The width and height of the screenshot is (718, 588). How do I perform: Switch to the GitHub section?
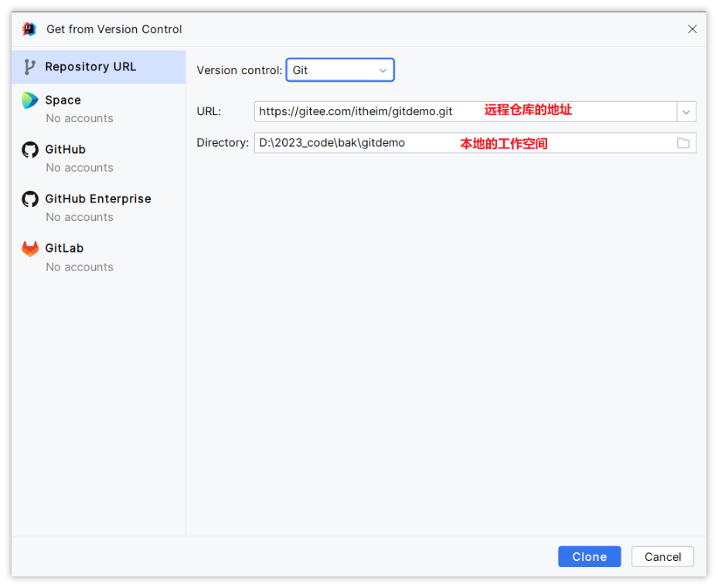coord(99,158)
